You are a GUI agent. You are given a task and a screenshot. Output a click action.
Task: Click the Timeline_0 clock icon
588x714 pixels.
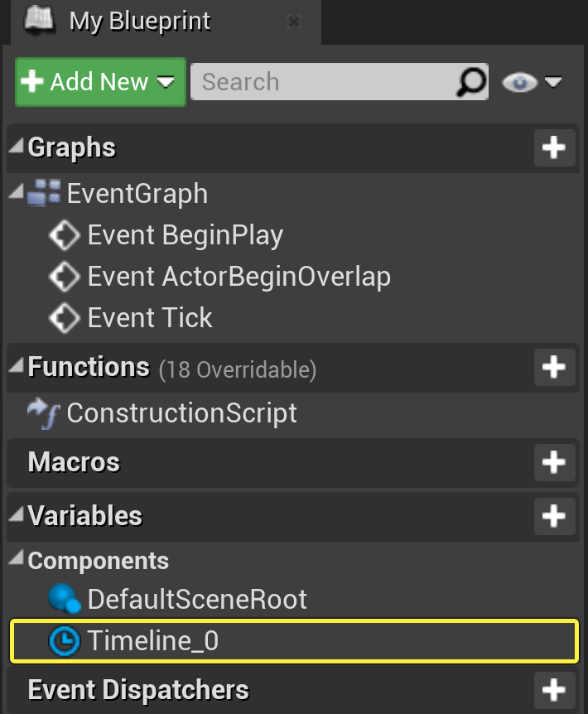pos(65,641)
